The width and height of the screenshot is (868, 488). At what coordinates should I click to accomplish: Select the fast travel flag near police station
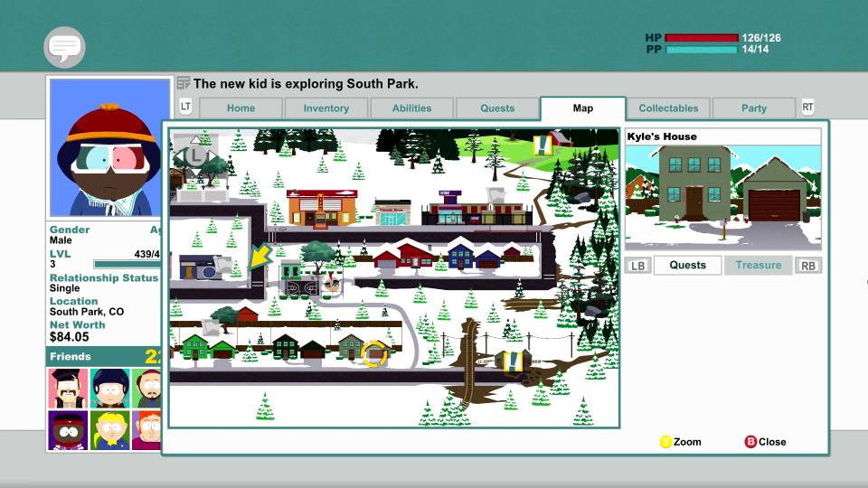222,266
